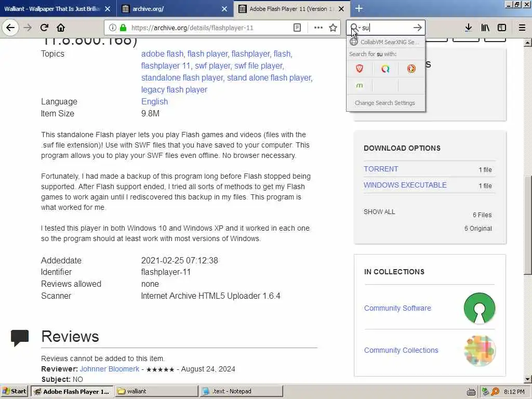Close the archive.org/ tab

[224, 9]
